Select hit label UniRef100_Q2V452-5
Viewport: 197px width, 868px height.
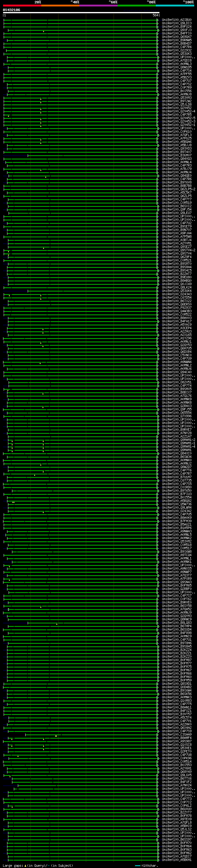[179, 118]
